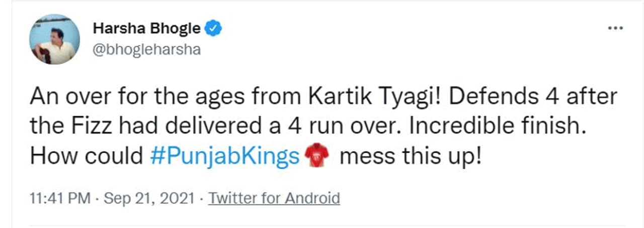
Task: Open the Harsha Bhogle display name link
Action: coord(146,29)
